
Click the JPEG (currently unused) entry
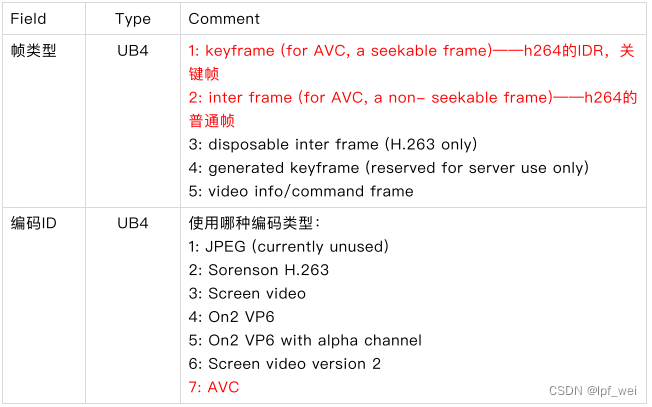click(289, 247)
